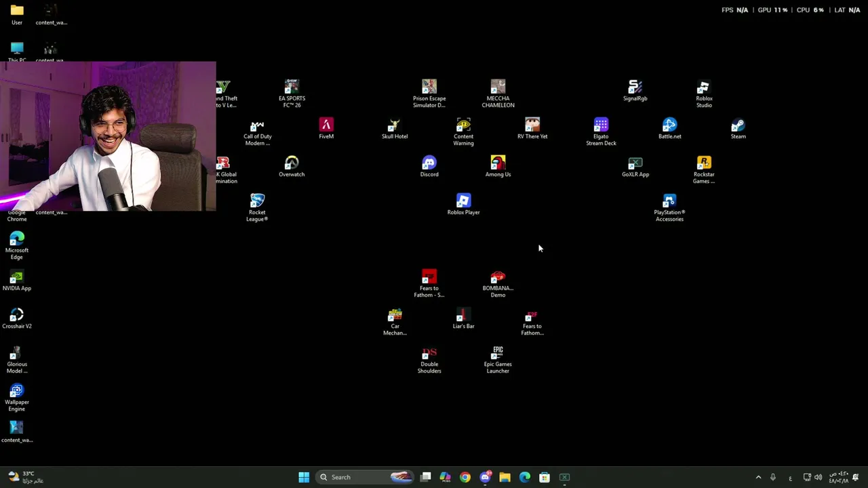
Task: Show the notification bell panel
Action: (x=856, y=477)
